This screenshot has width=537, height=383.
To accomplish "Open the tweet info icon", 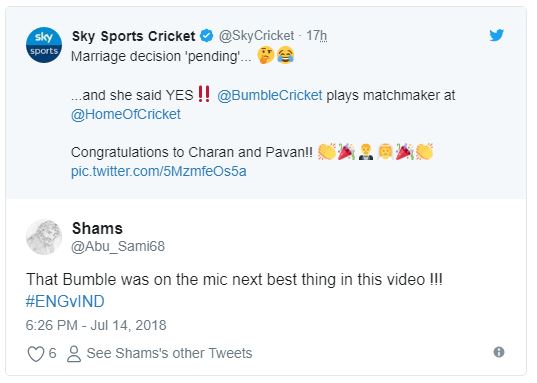I will tap(499, 352).
